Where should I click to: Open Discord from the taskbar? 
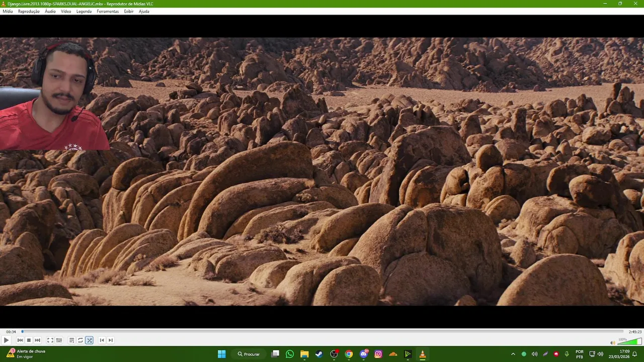click(364, 354)
